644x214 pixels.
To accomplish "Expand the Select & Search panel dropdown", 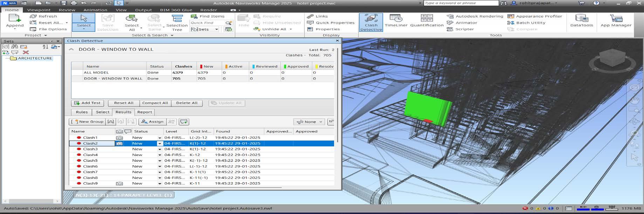I will 172,35.
